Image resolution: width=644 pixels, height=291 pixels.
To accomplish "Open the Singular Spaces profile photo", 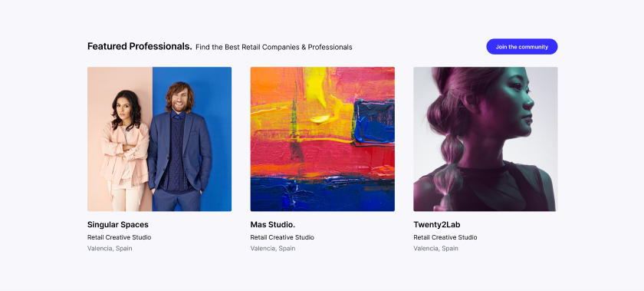I will 159,139.
